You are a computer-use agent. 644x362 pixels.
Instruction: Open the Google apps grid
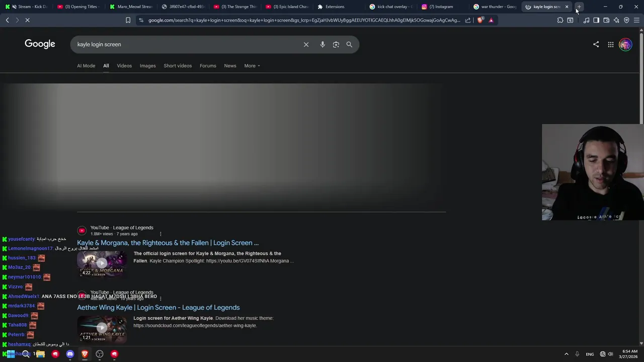pyautogui.click(x=610, y=44)
